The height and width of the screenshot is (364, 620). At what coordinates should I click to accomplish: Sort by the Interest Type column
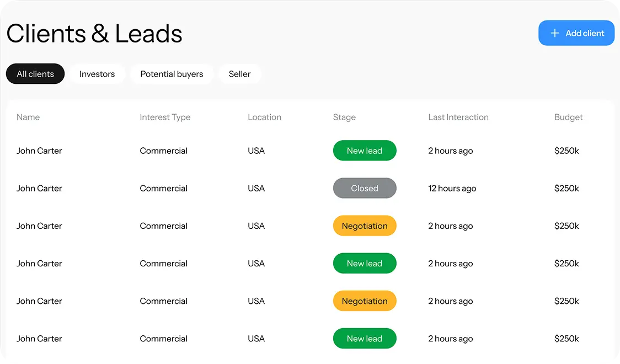[x=165, y=117]
